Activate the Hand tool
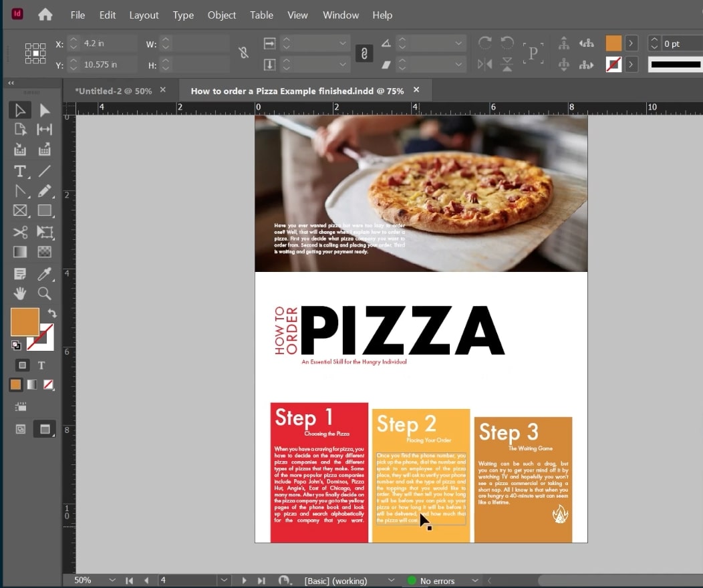Screen dimensions: 703x588 19,293
